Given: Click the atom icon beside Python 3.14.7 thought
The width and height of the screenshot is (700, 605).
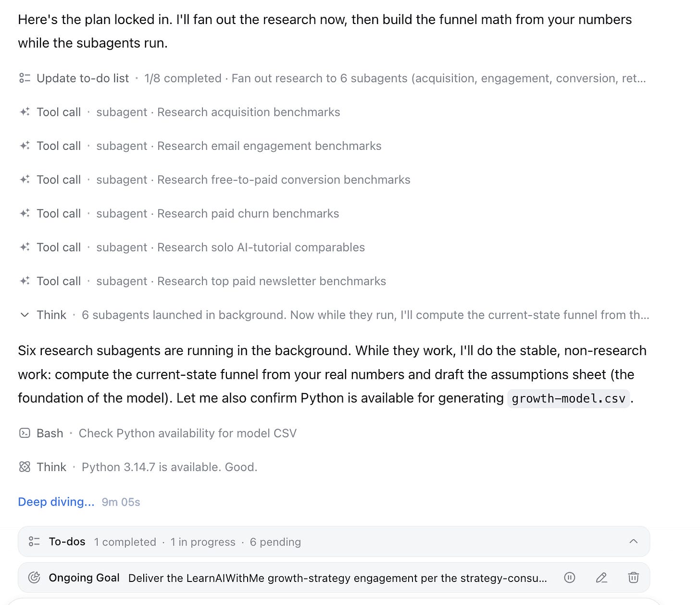Looking at the screenshot, I should coord(25,467).
